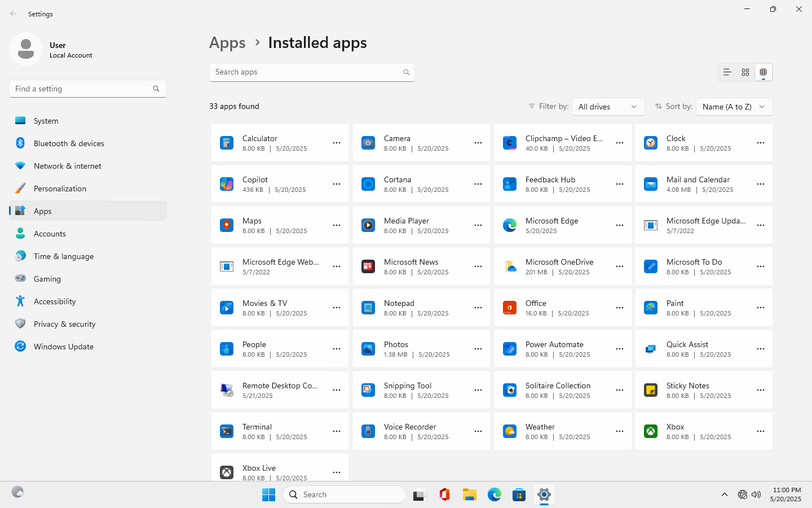Open more options for Terminal

337,431
